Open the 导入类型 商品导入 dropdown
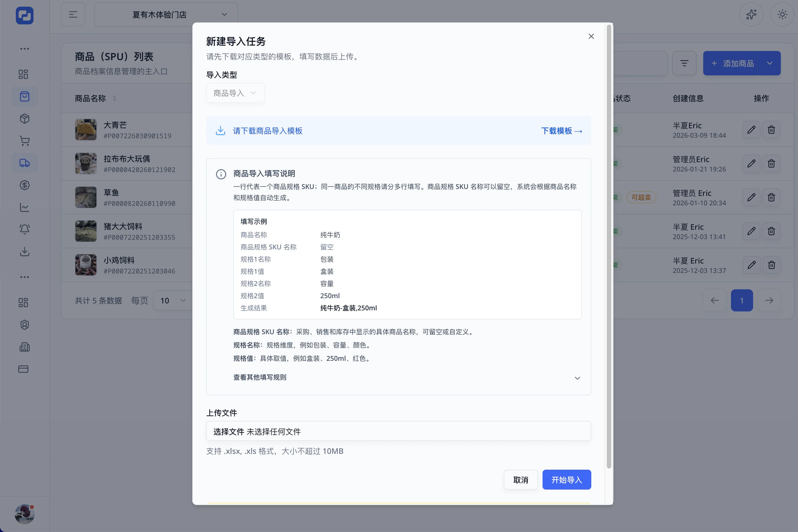 pyautogui.click(x=235, y=93)
